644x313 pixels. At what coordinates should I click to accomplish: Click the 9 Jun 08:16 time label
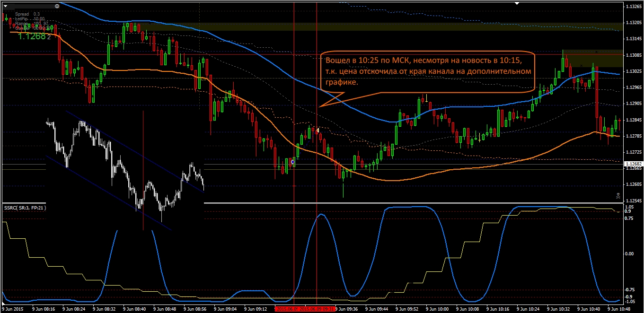[x=44, y=309]
